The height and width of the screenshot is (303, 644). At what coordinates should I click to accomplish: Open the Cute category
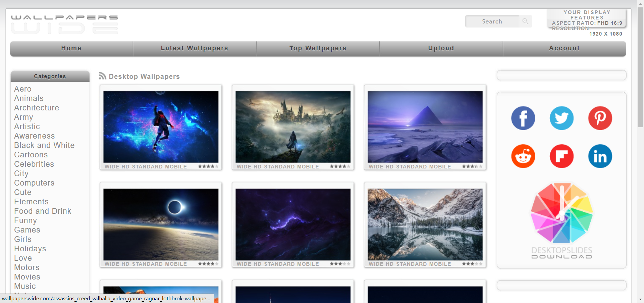pyautogui.click(x=23, y=192)
